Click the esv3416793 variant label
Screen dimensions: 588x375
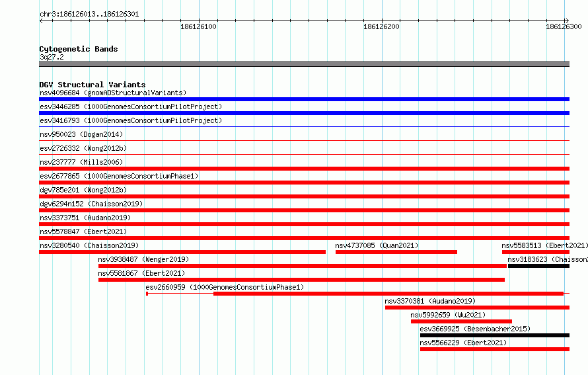pos(131,120)
